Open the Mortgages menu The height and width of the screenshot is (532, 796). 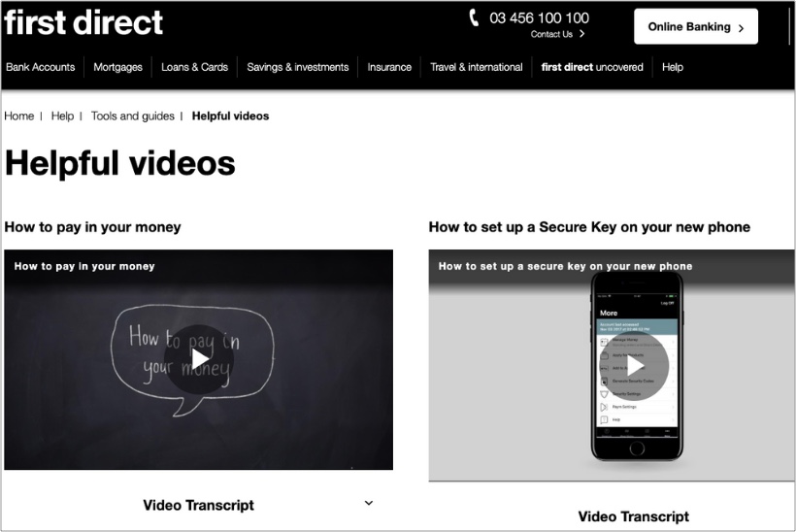[117, 67]
